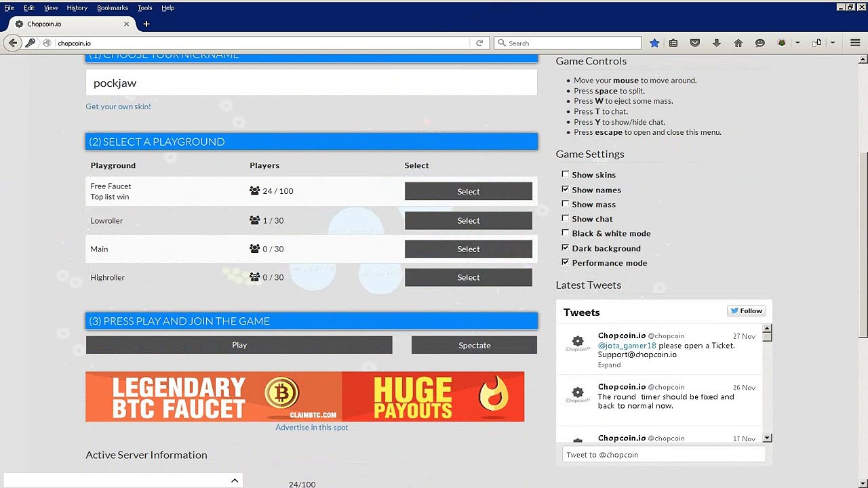The height and width of the screenshot is (488, 868).
Task: Click the clipboard extension icon in toolbar
Action: click(x=817, y=43)
